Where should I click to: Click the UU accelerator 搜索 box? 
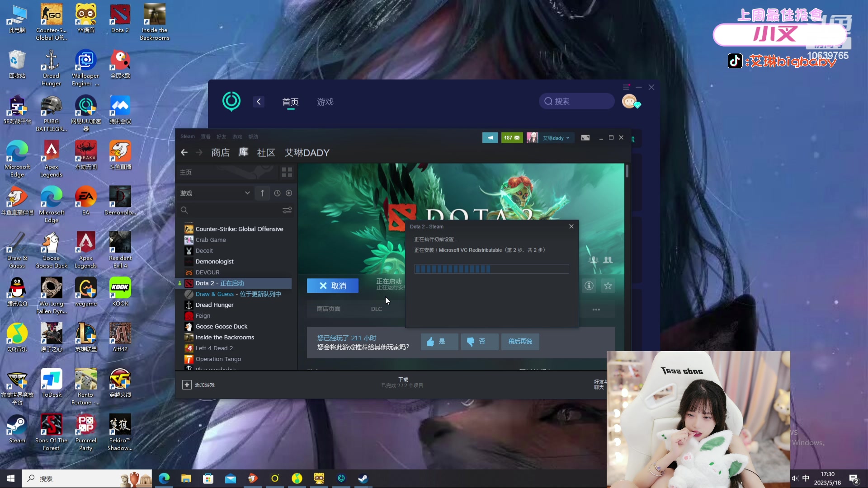[576, 101]
